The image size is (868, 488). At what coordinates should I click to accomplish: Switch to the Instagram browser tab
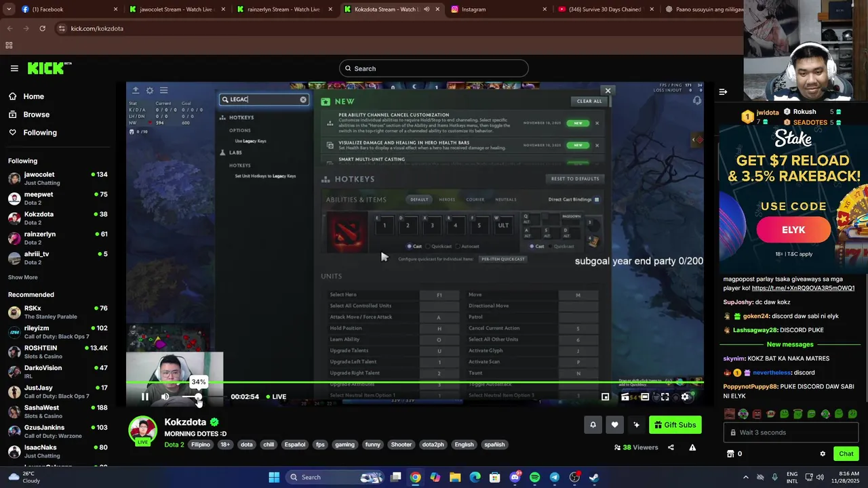pyautogui.click(x=498, y=9)
